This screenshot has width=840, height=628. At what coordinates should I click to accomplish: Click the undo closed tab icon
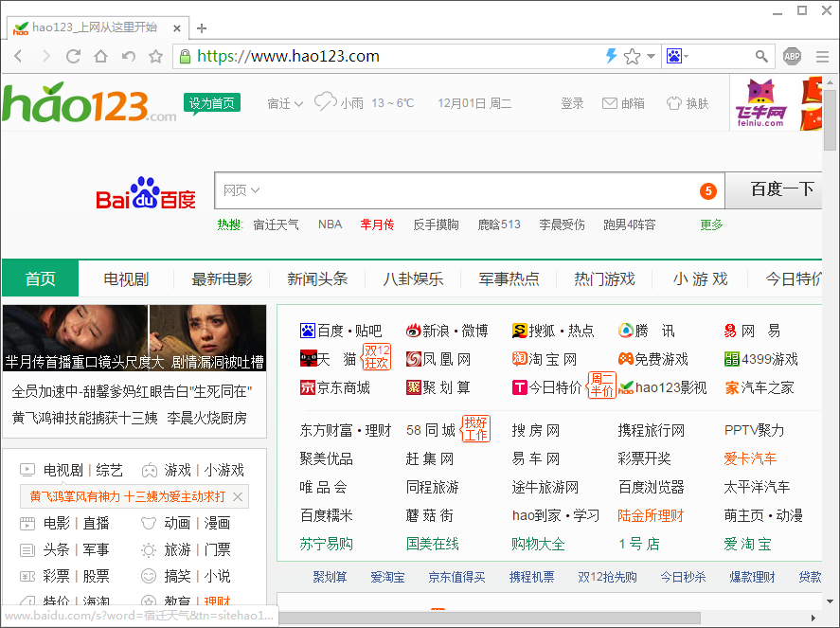128,56
